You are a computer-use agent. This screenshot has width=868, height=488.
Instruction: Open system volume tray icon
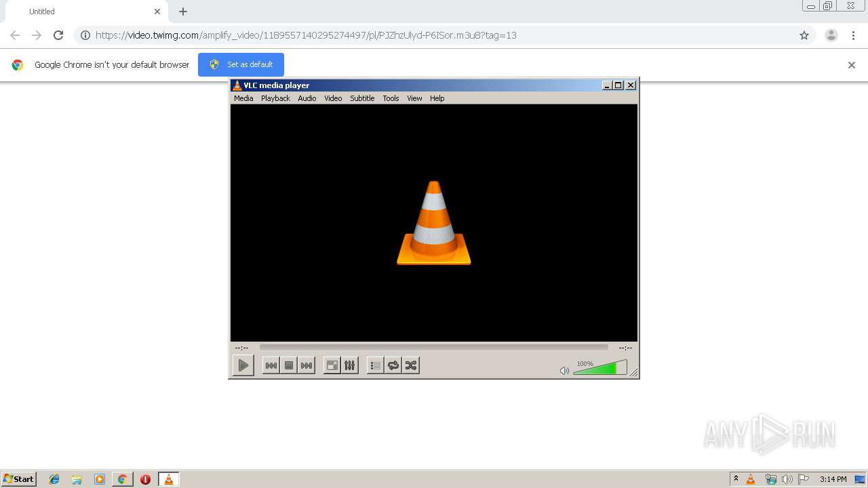point(787,479)
